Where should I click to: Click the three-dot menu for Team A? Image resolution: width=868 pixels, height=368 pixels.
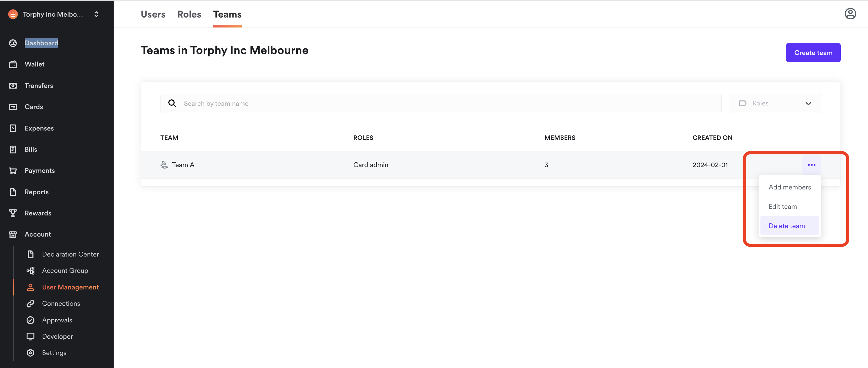(x=811, y=165)
